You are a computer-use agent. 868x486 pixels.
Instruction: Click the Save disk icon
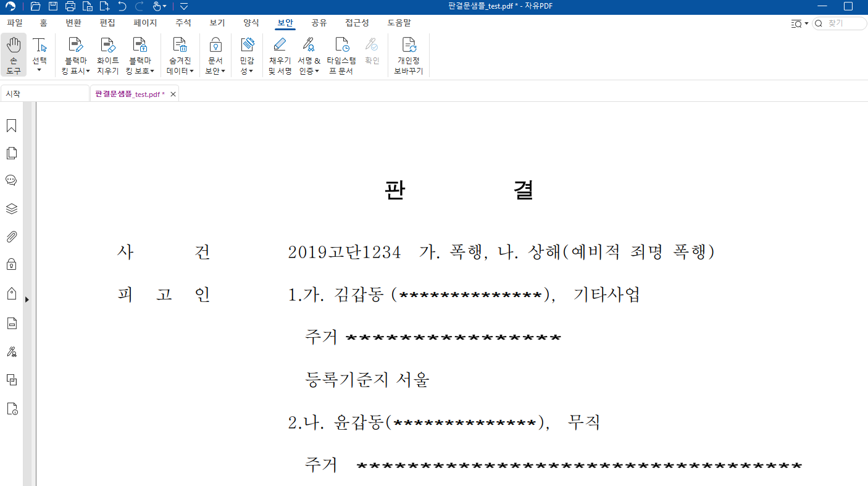(x=53, y=7)
